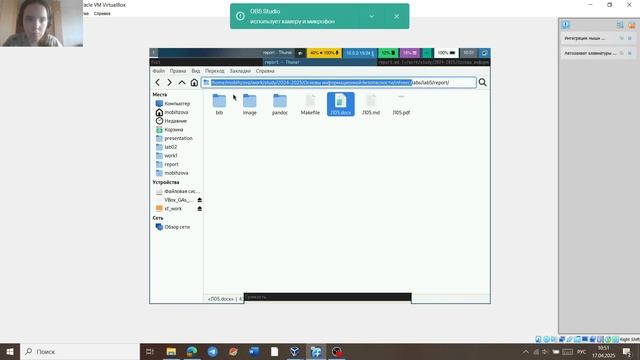Open File Explorer from the taskbar
Screen dimensions: 640x360
coord(171,351)
